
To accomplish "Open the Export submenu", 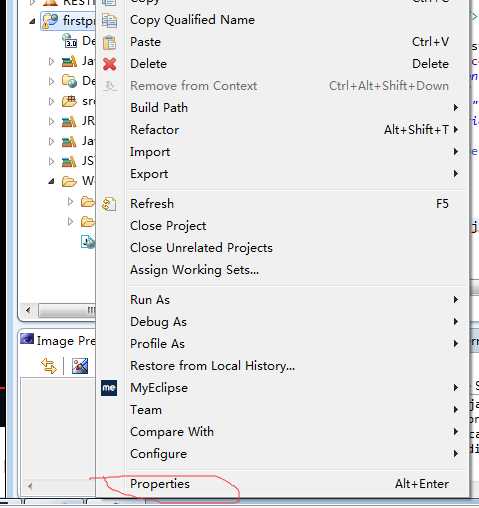I will (x=149, y=174).
